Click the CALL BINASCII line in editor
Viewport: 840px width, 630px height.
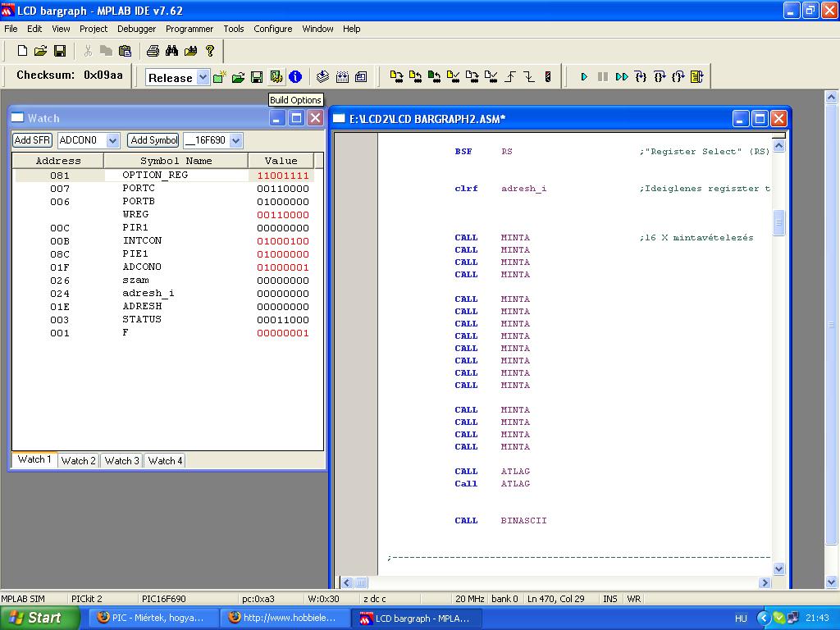pyautogui.click(x=500, y=521)
